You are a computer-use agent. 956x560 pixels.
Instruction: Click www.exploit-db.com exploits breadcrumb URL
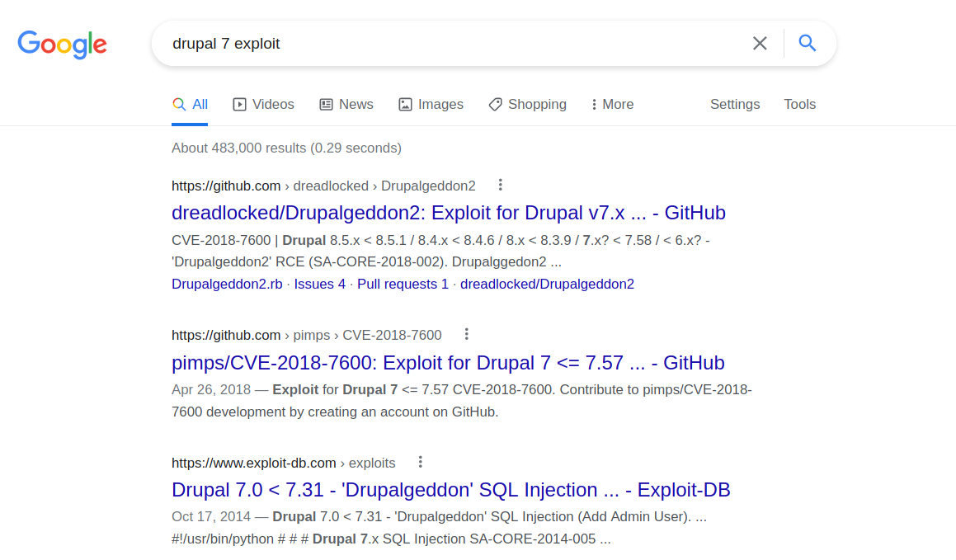284,464
